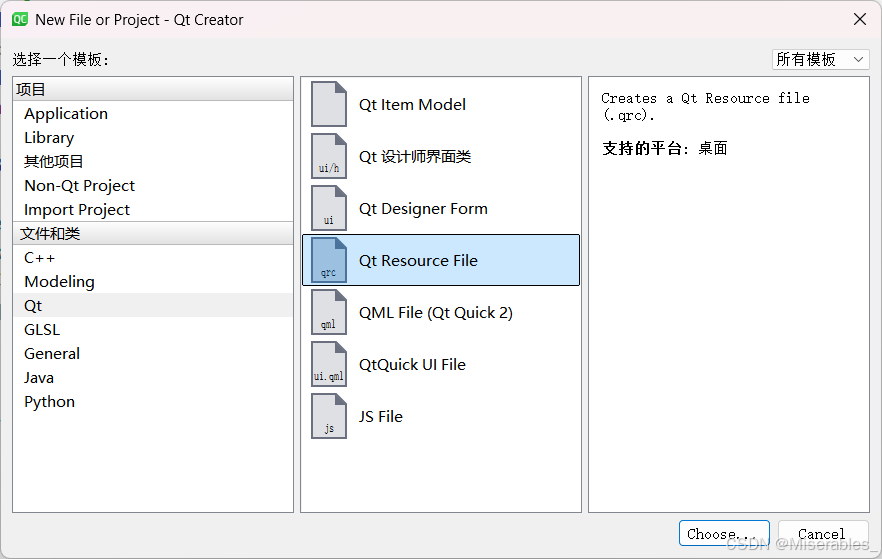Screen dimensions: 882x559
Task: Open the 所有模板 template filter dropdown
Action: (820, 59)
